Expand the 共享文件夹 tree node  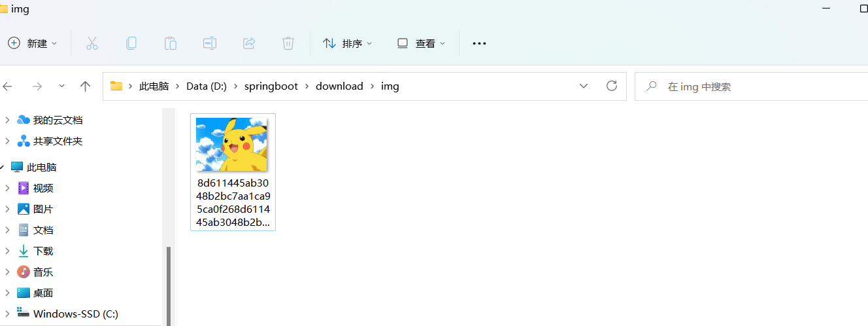click(7, 141)
